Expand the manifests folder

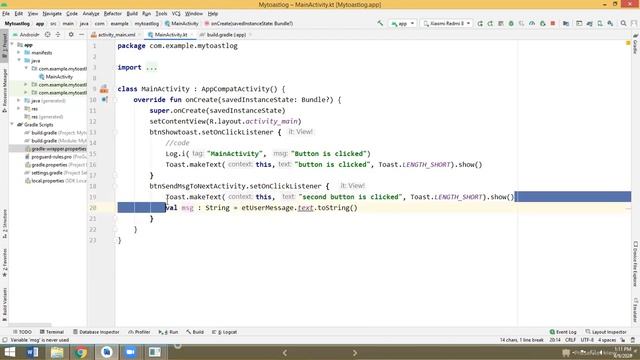pos(19,53)
